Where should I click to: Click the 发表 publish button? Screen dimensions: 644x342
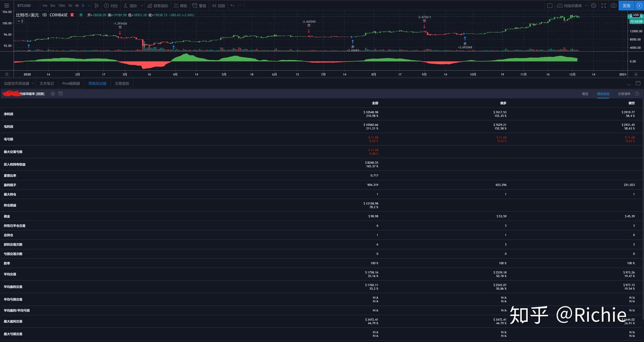626,5
